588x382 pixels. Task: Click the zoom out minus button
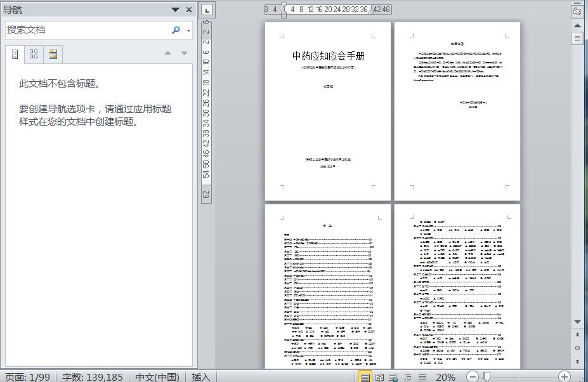click(x=473, y=377)
